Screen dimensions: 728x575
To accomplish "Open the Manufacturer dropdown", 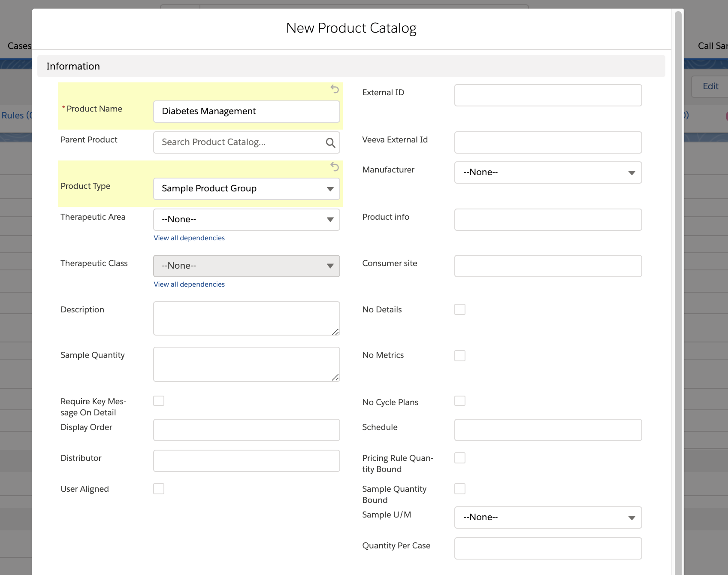I will click(x=548, y=172).
